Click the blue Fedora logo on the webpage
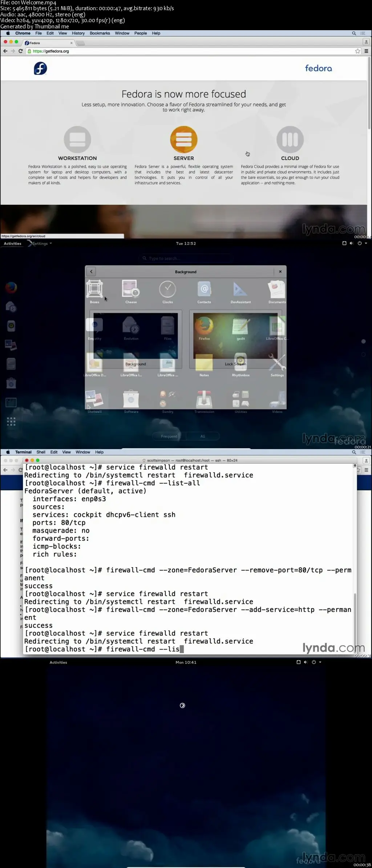This screenshot has width=372, height=868. [40, 68]
